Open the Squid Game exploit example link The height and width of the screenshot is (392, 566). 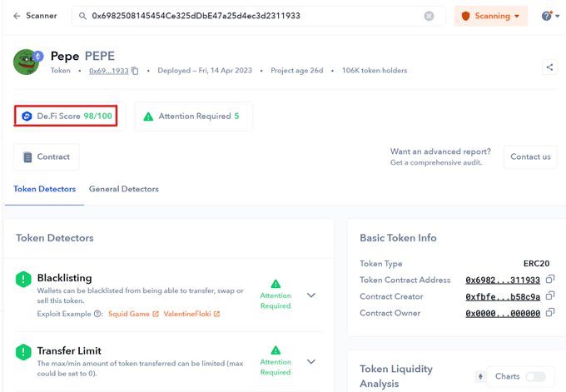[133, 314]
